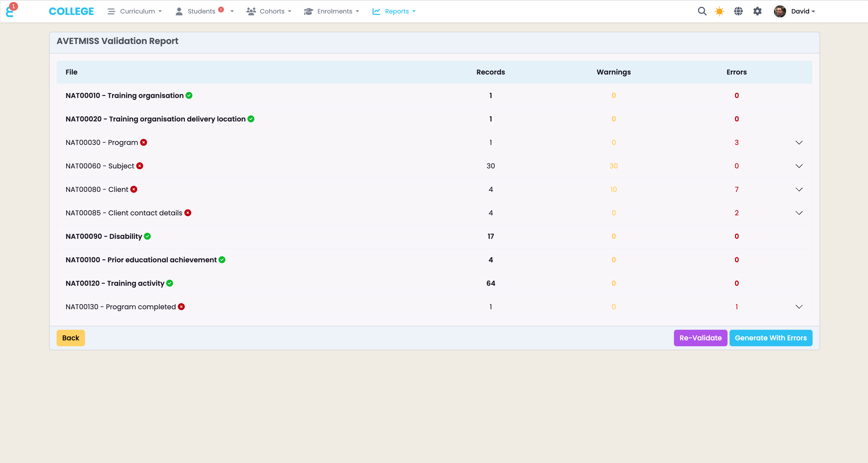
Task: Click red error icon beside NAT00080 Client
Action: tap(134, 190)
